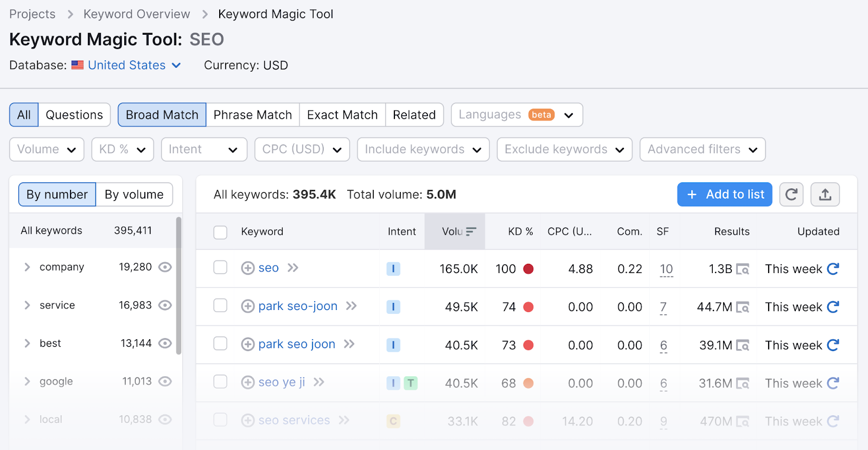Toggle eye icon for 'google' group
The height and width of the screenshot is (450, 868).
pos(165,381)
